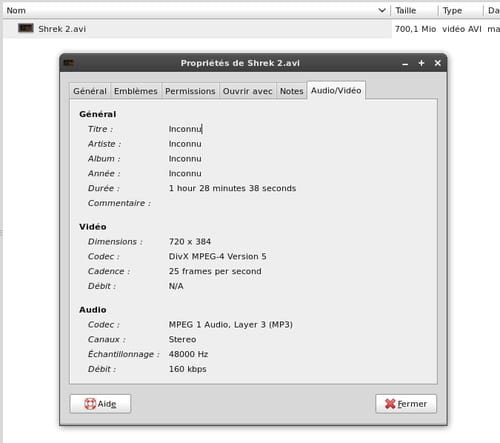
Task: Minimize the Propriétés de Shrek 2.avi dialog
Action: [x=405, y=63]
